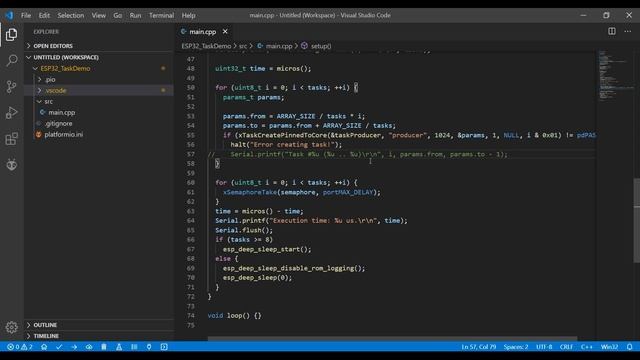The width and height of the screenshot is (640, 360).
Task: Click the Ln 57, Col 79 indicator
Action: (478, 347)
